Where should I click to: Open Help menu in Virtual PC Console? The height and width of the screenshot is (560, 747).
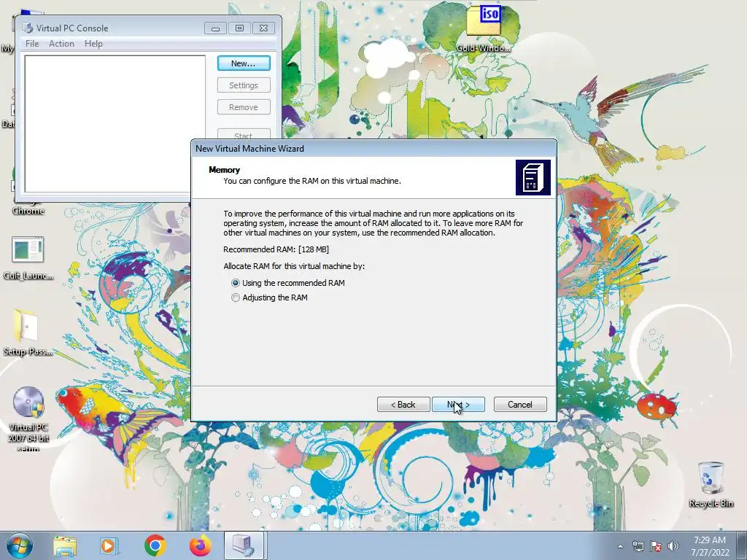[93, 43]
